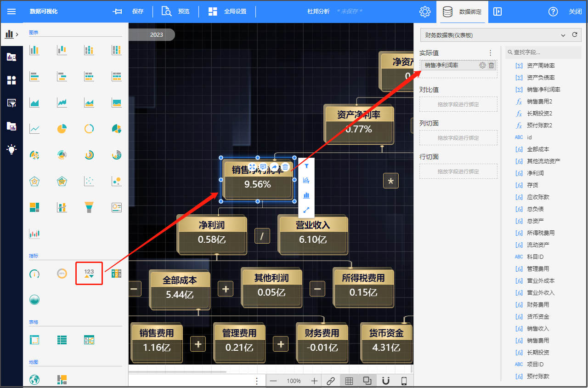Viewport: 588px width, 388px height.
Task: Toggle the canvas grid display
Action: [349, 381]
